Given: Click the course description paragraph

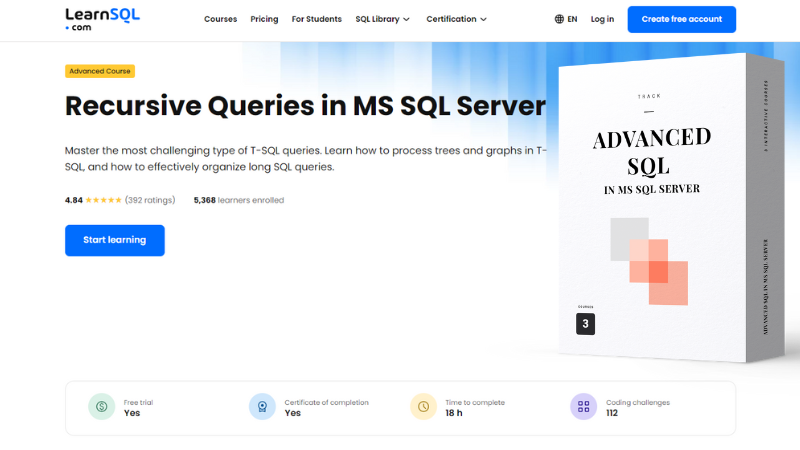Looking at the screenshot, I should pos(306,159).
